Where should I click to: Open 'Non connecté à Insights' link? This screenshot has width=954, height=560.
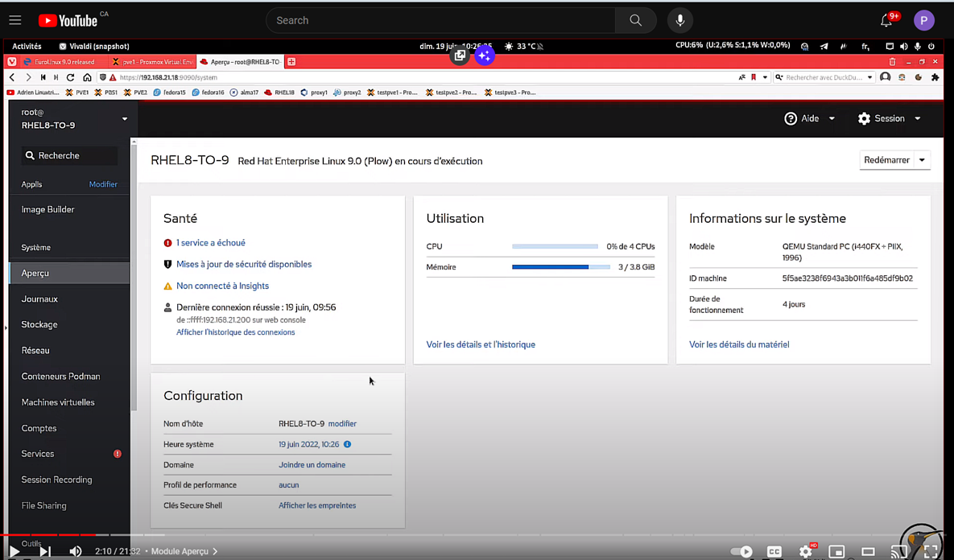point(223,286)
